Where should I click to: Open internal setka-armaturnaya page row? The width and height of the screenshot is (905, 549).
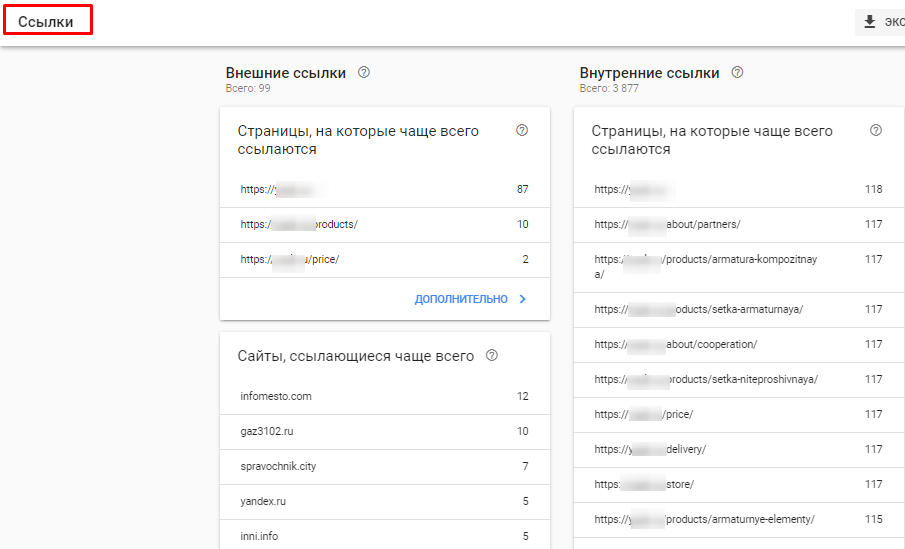click(698, 309)
